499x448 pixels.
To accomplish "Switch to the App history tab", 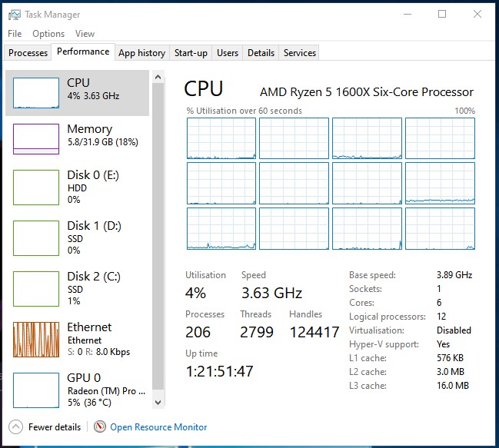I will (x=141, y=53).
